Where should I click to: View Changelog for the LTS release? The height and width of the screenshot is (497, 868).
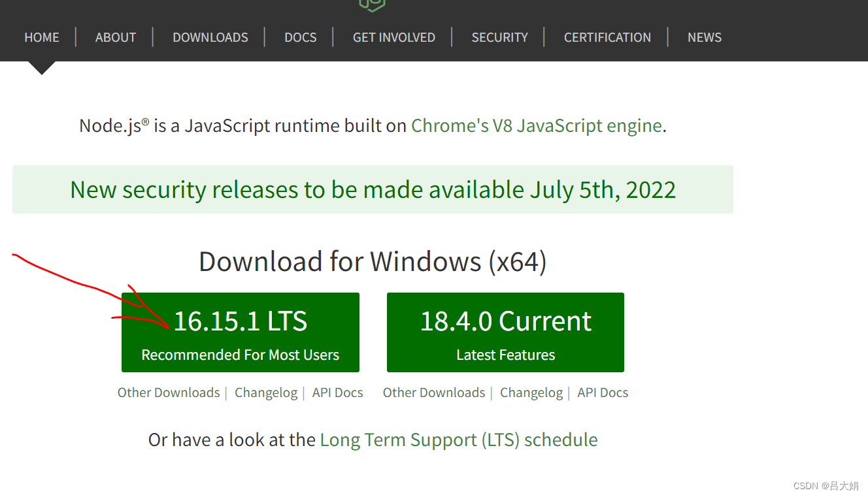(266, 393)
